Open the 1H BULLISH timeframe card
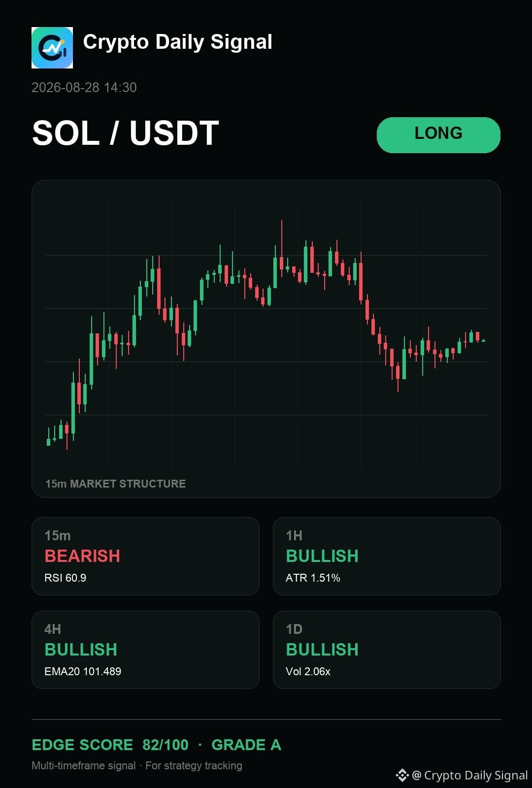Screen dimensions: 532x788 click(387, 556)
